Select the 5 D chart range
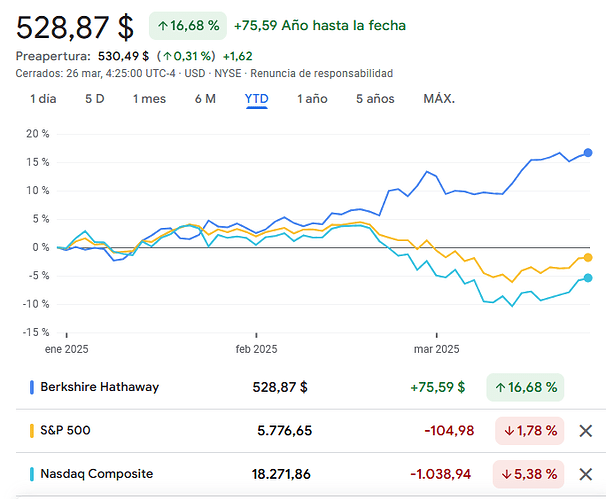The height and width of the screenshot is (499, 606). point(94,99)
